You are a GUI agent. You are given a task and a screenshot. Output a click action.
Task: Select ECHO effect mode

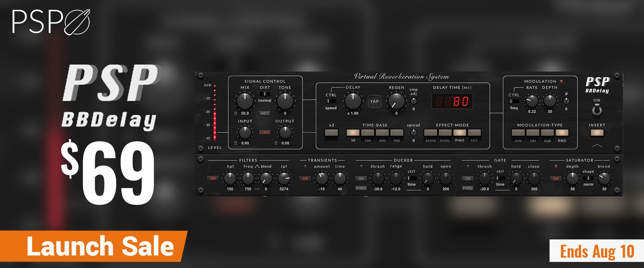pos(430,133)
